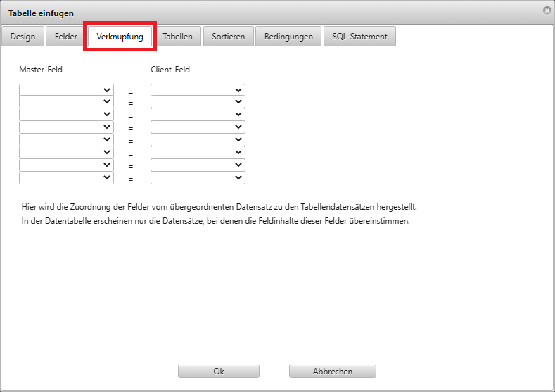Switch to the Bedingungen tab
This screenshot has height=392, width=555.
click(x=288, y=37)
